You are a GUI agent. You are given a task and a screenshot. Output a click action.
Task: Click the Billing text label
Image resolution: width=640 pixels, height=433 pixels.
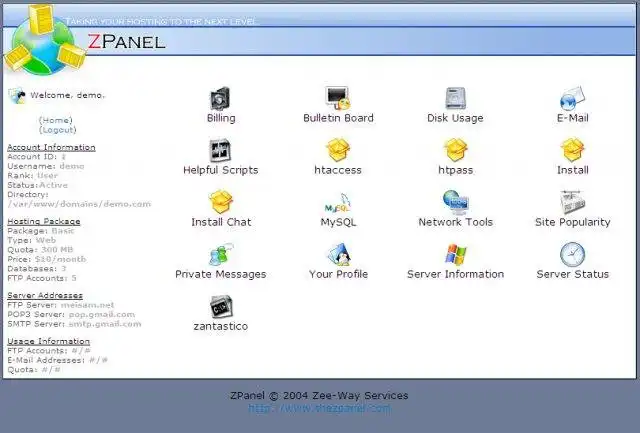[x=221, y=118]
